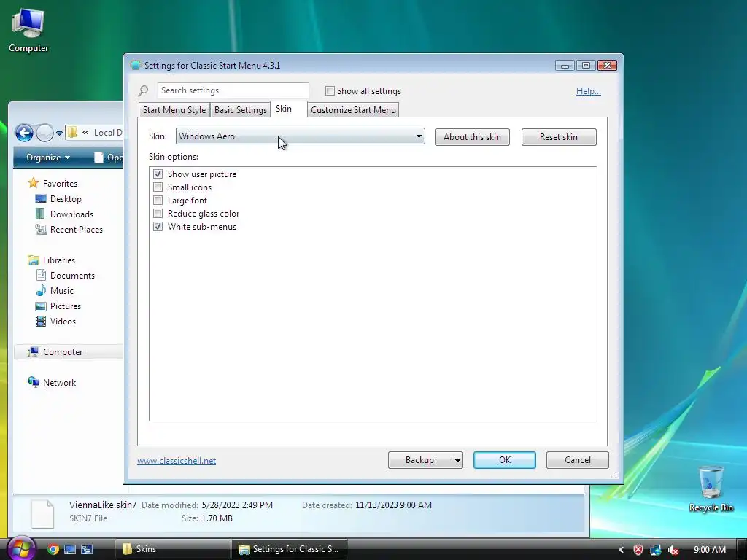
Task: Open the Computer desktop icon
Action: (x=28, y=31)
